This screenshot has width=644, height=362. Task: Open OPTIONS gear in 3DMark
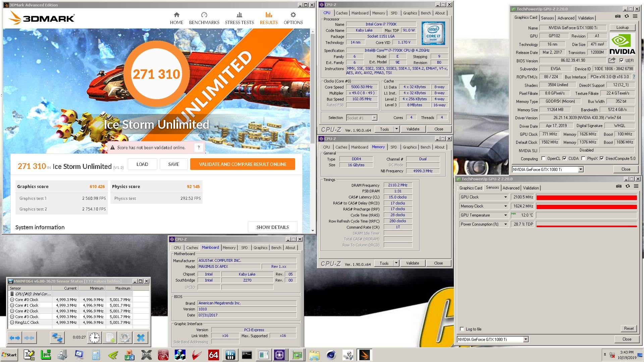click(x=293, y=18)
